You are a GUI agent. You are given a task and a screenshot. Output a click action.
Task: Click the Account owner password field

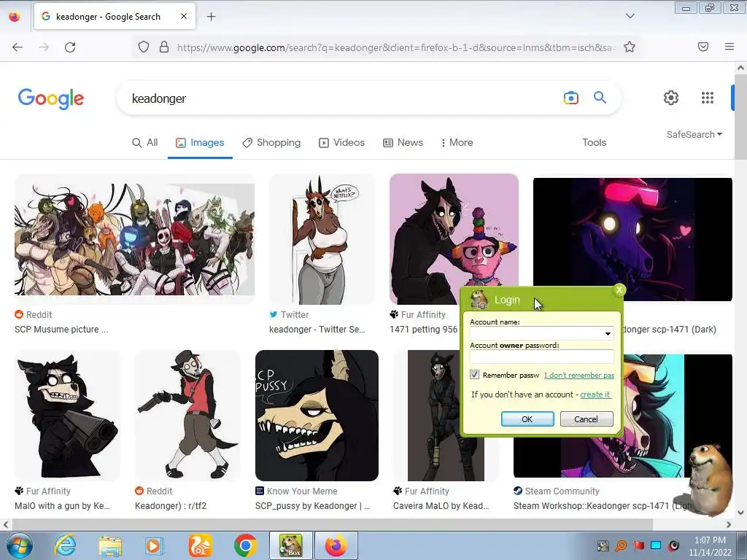click(542, 357)
